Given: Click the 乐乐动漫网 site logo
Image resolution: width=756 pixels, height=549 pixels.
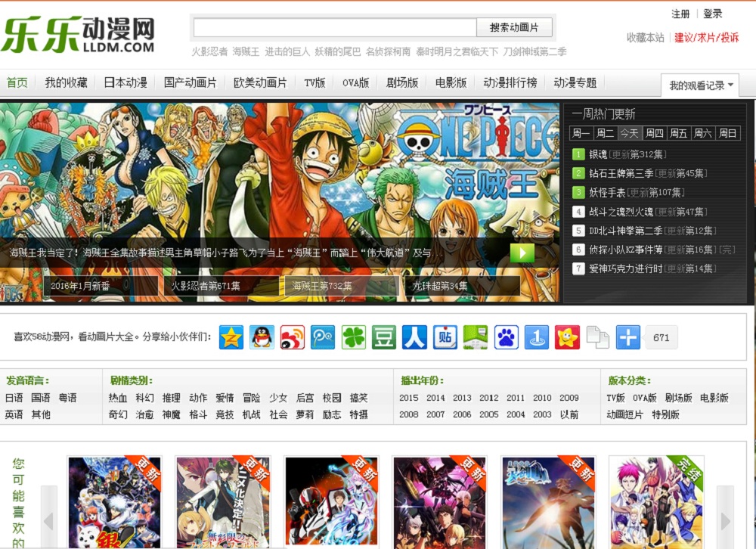Looking at the screenshot, I should pos(78,34).
